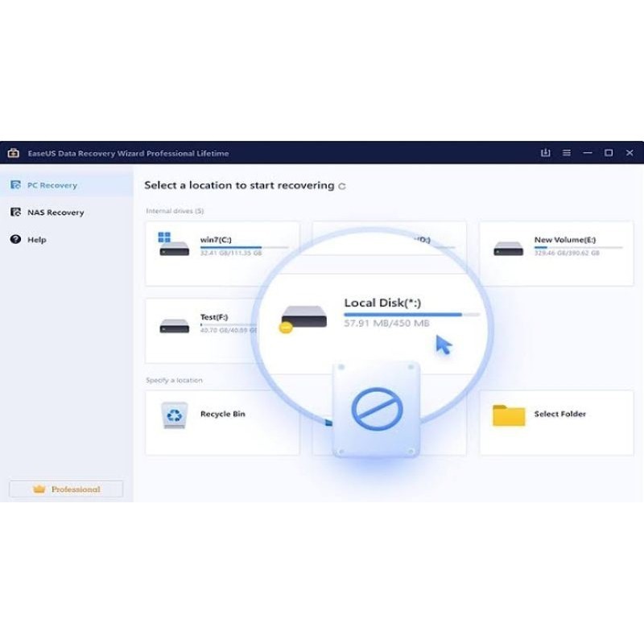644x644 pixels.
Task: Click the New Volume(E:) usage bar
Action: coord(578,247)
